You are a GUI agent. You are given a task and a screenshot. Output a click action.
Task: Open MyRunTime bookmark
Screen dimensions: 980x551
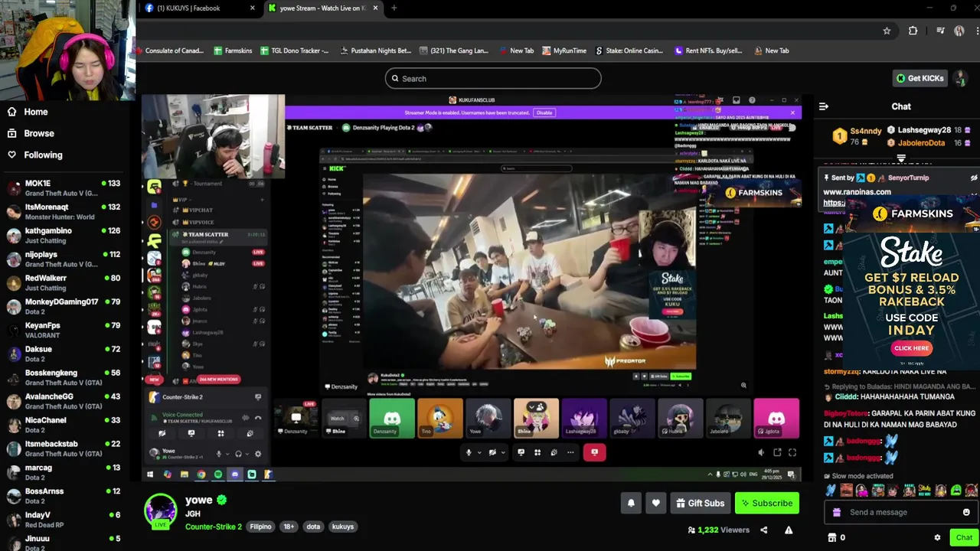(x=564, y=51)
